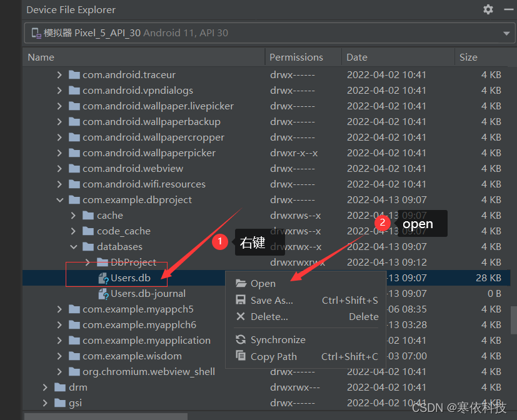Click the vertical scrollbar thumb
Viewport: 517px width, 420px height.
pos(514,321)
